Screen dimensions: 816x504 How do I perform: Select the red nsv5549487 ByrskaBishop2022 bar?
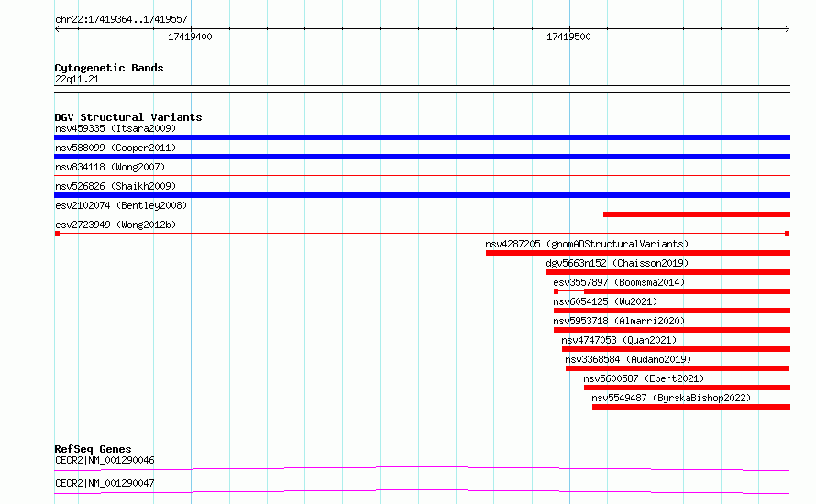tap(691, 407)
